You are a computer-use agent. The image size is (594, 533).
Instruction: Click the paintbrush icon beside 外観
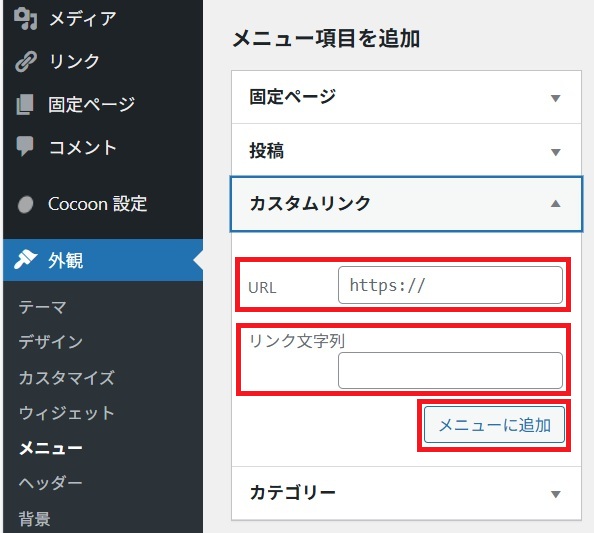(25, 260)
